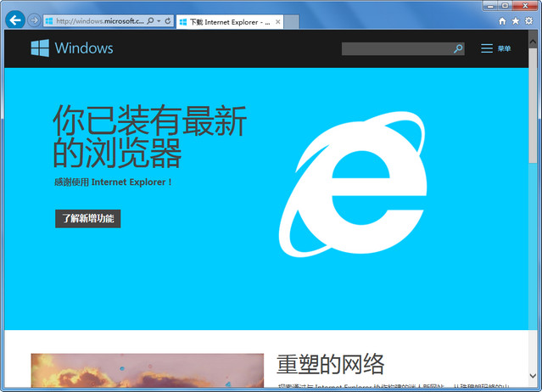
Task: Click the browser Forward arrow button
Action: (x=34, y=20)
